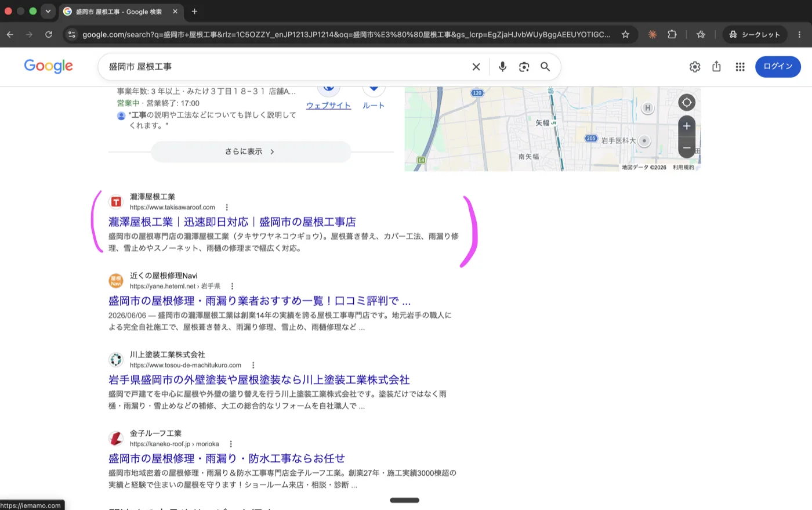
Task: Click the browser back arrow
Action: pos(10,35)
